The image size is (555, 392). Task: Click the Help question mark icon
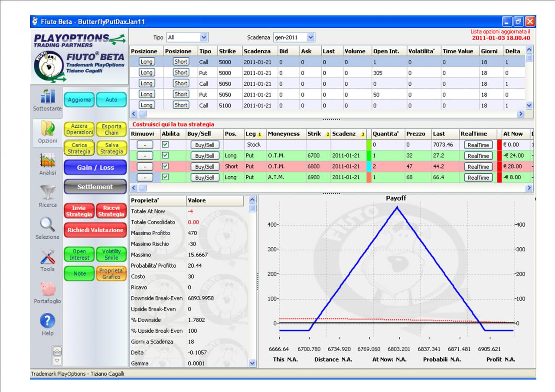(47, 321)
